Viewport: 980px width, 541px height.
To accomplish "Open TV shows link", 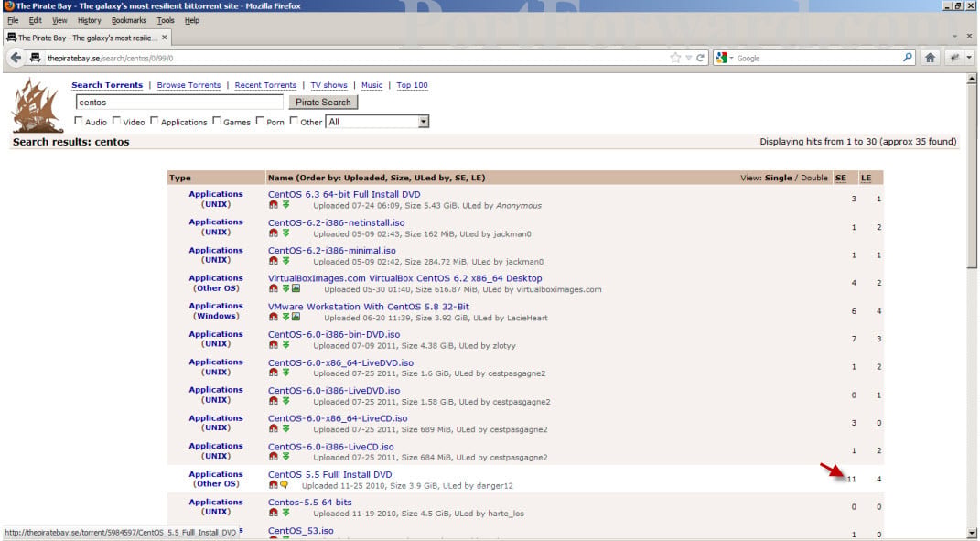I will (328, 85).
